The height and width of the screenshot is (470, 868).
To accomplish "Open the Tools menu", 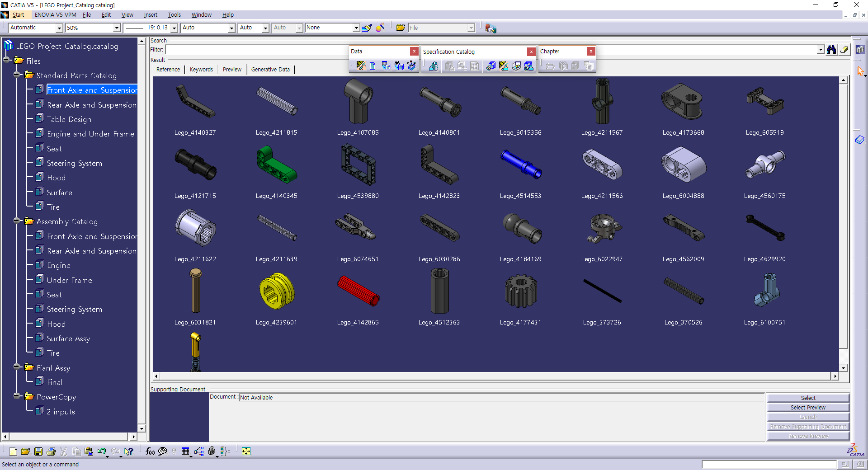I will (174, 15).
